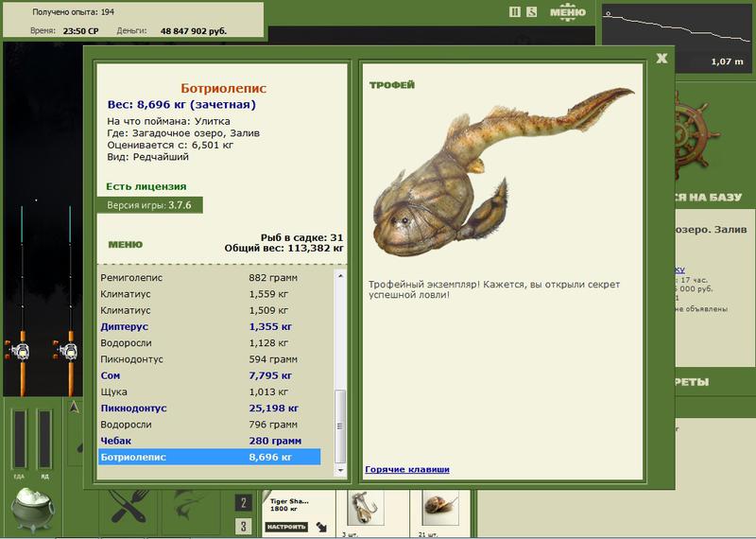This screenshot has width=756, height=539.
Task: Click the arrow icon next to НАСТРОИТЬ
Action: tap(321, 527)
